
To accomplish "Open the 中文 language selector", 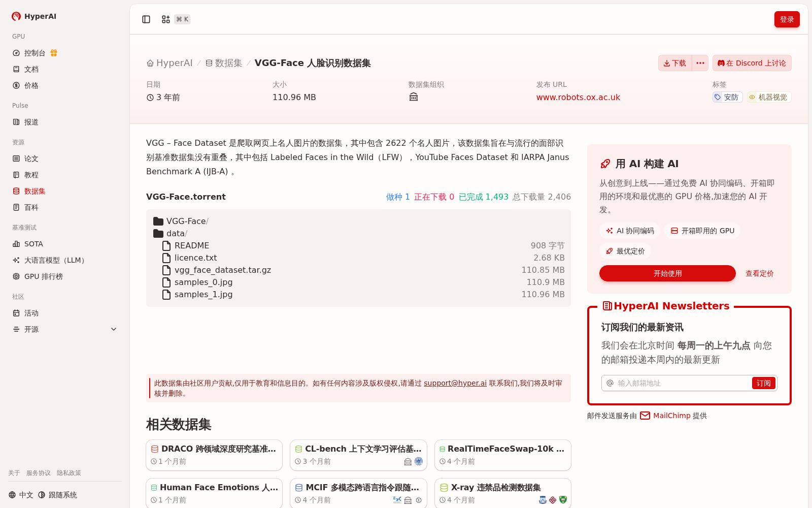I will [x=21, y=495].
